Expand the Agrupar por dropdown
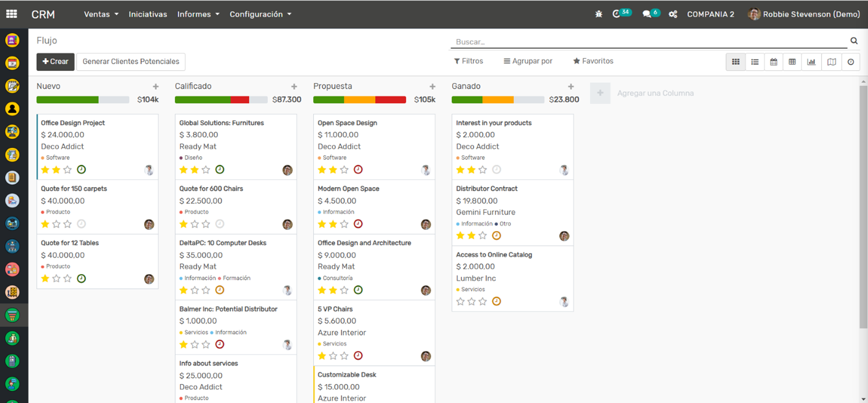The image size is (868, 403). 528,61
